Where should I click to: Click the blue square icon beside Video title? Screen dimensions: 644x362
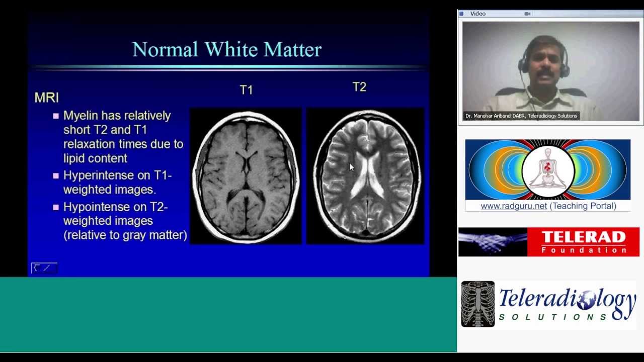click(461, 14)
